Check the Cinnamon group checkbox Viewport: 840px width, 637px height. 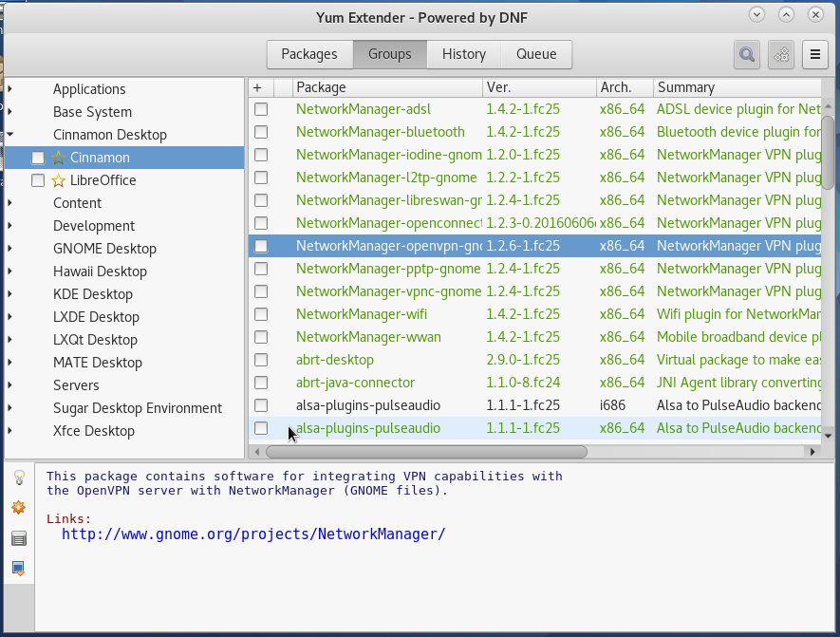click(39, 158)
